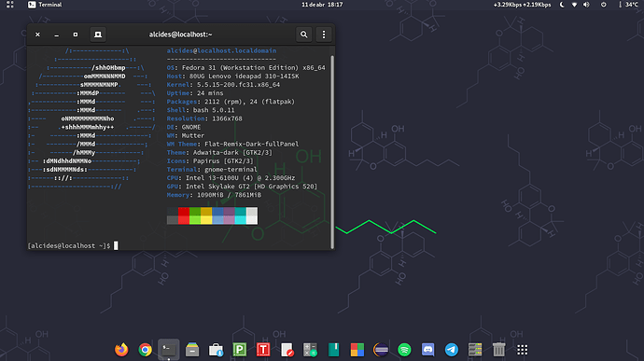The height and width of the screenshot is (361, 644).
Task: Click the Memory: 1090MiB / 7861MiB line
Action: click(x=214, y=195)
